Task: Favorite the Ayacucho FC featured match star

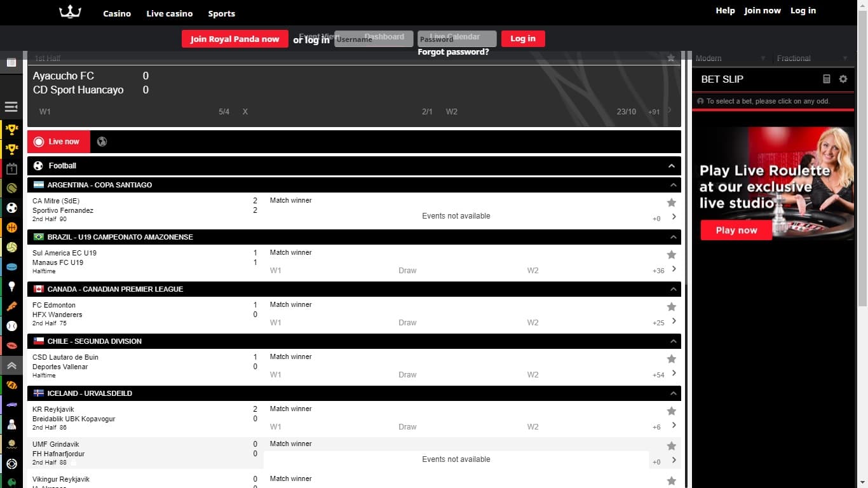Action: click(x=671, y=58)
